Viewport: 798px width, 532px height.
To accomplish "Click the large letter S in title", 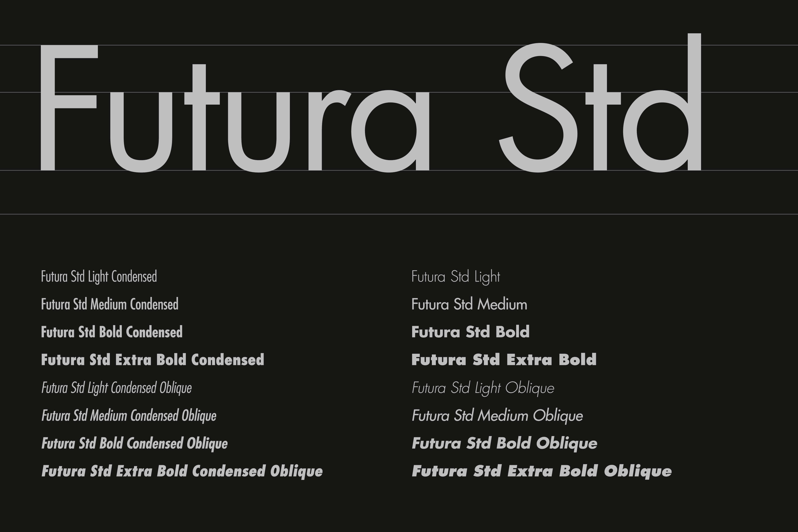I will pos(538,108).
